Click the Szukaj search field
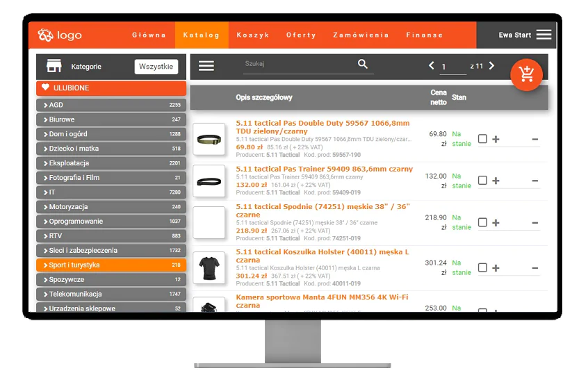The image size is (588, 382). pos(297,64)
